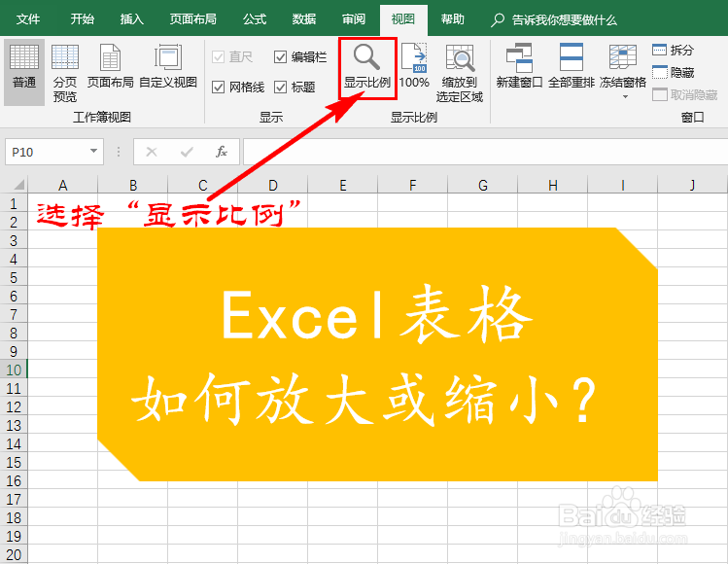Select row 20 header

(x=14, y=554)
